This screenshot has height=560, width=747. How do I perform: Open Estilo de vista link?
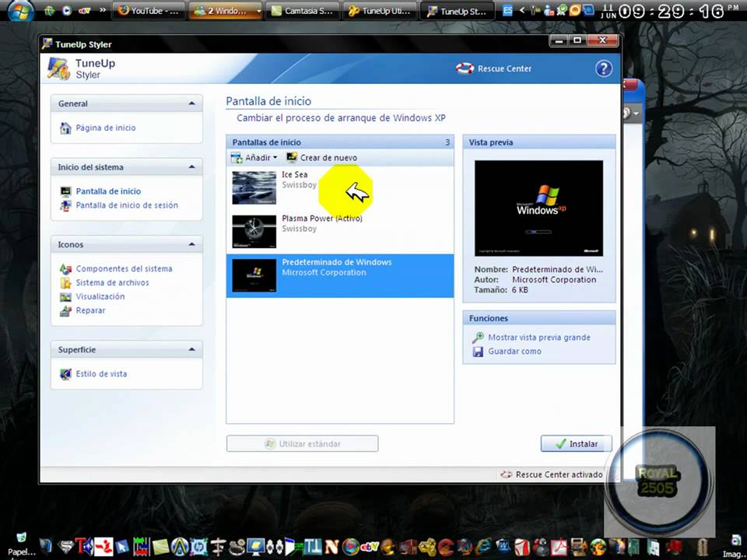pyautogui.click(x=101, y=374)
